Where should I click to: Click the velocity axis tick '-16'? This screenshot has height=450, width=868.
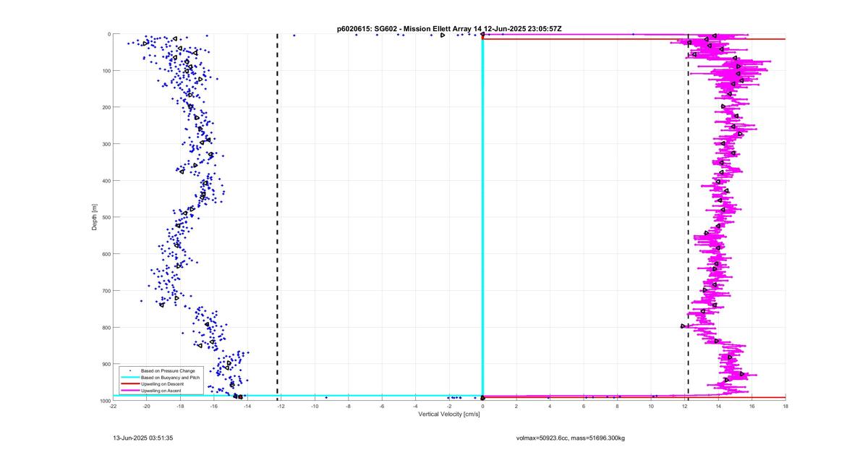coord(214,407)
